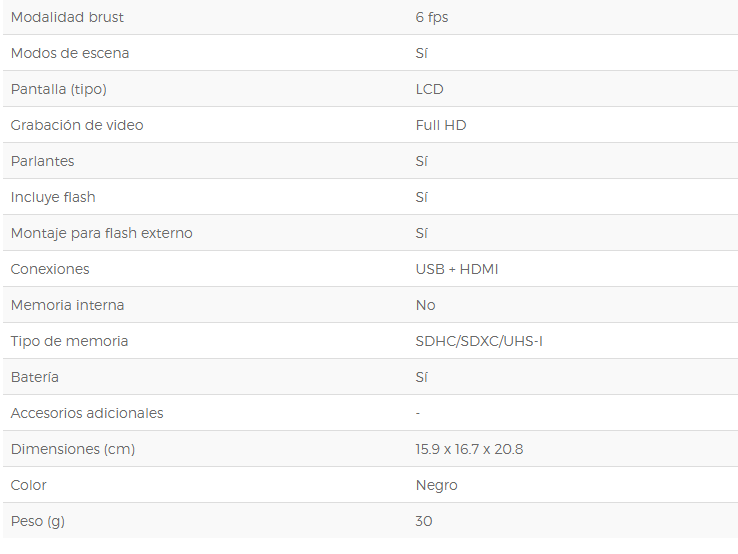
Task: Click the Peso (g) label
Action: click(38, 522)
